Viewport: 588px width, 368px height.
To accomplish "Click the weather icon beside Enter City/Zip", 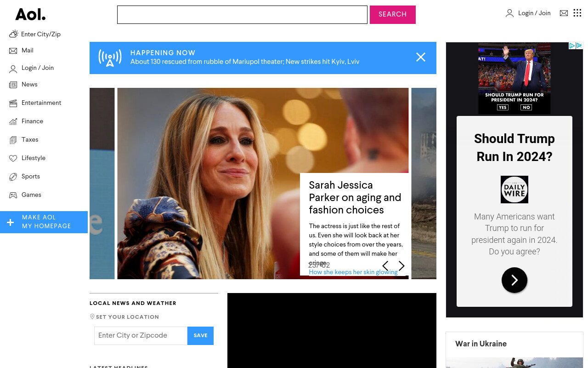I will click(13, 34).
